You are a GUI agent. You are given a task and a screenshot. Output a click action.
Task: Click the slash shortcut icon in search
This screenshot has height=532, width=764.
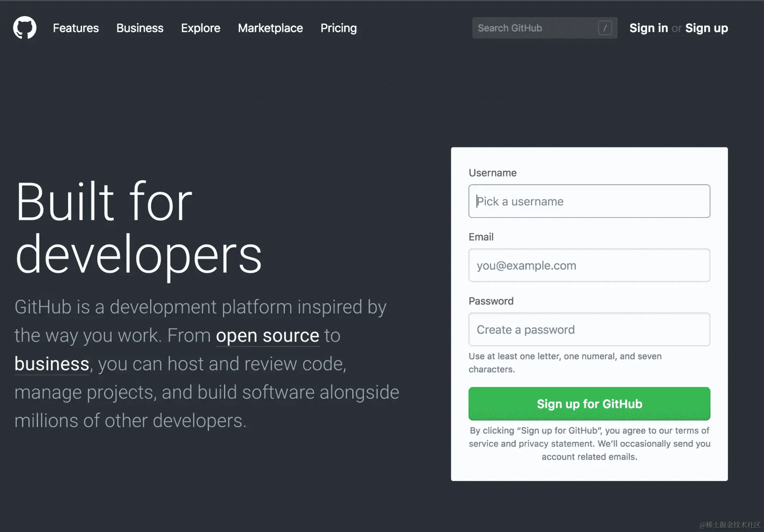click(x=605, y=28)
